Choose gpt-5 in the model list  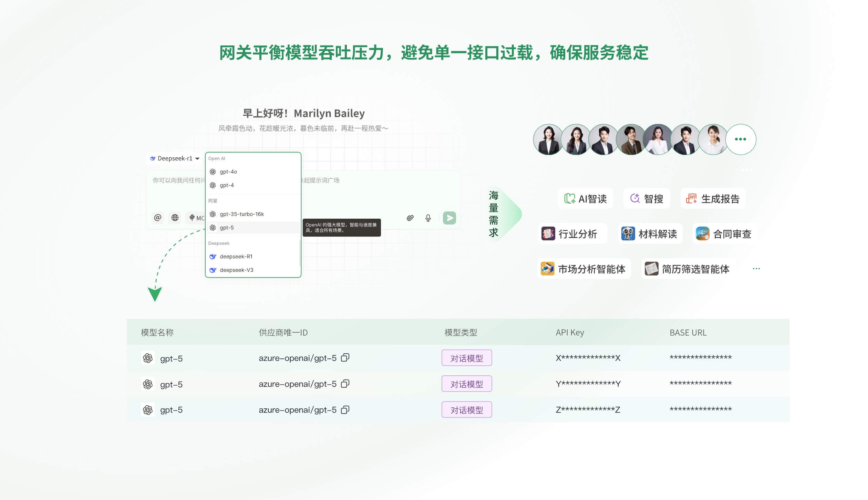point(227,228)
